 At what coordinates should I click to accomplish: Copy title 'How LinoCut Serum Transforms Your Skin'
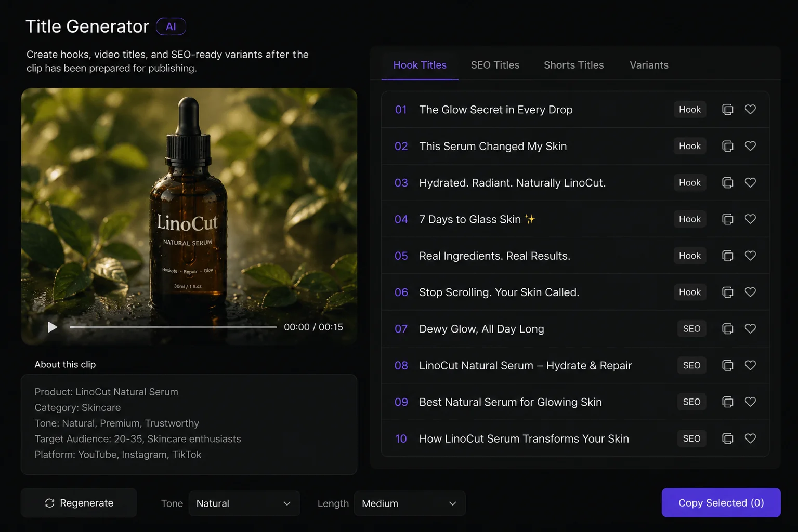[x=728, y=438]
